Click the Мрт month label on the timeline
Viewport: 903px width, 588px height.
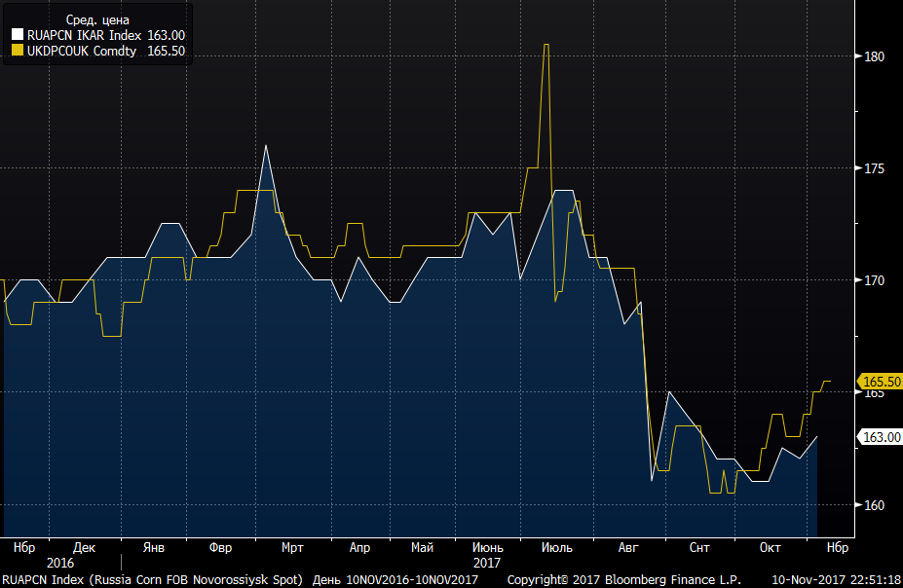[292, 548]
